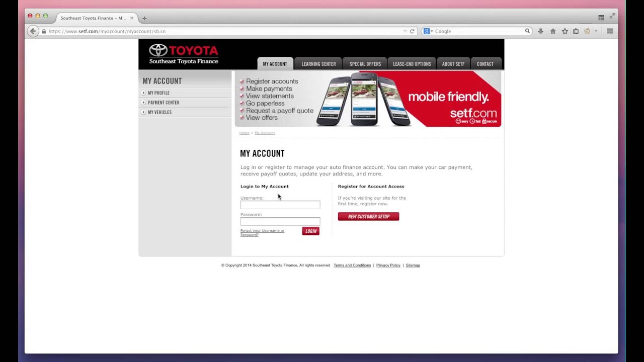Click the Home breadcrumb link

click(x=245, y=133)
